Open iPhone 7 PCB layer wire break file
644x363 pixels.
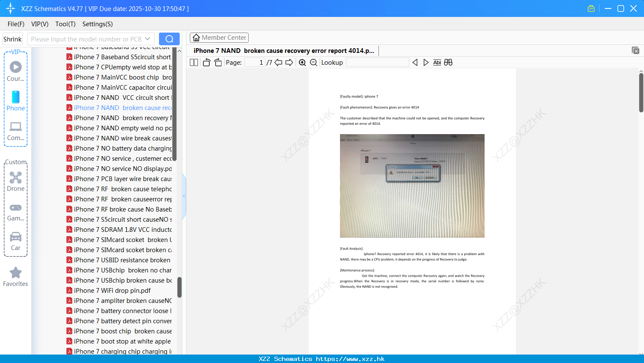tap(119, 179)
